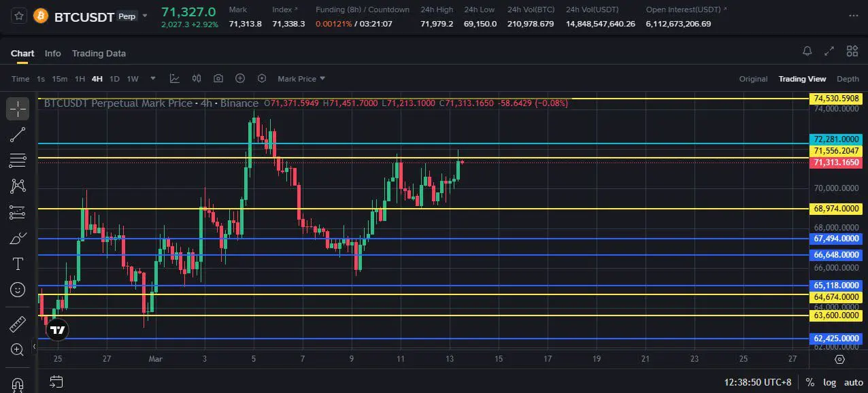
Task: Select the text annotation tool
Action: point(18,264)
